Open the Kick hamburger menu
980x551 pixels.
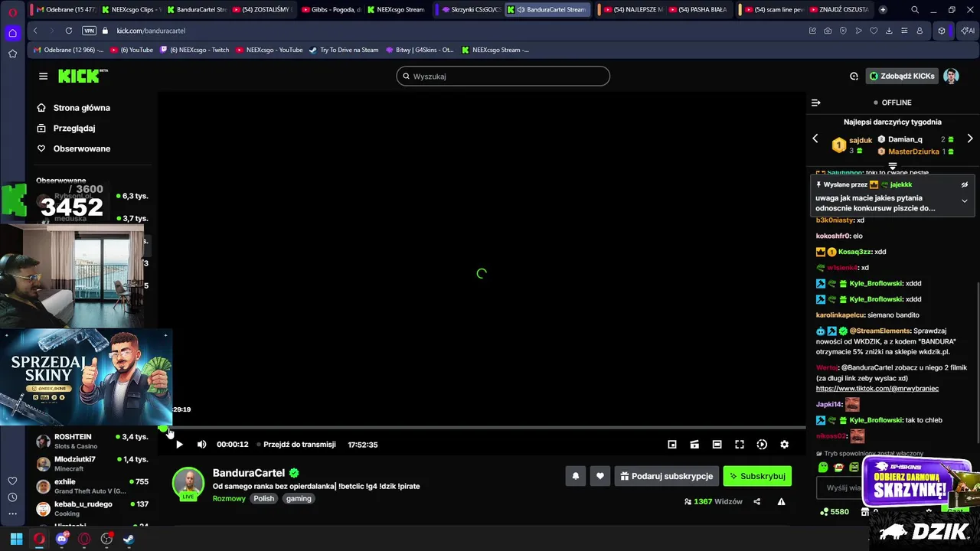point(43,76)
